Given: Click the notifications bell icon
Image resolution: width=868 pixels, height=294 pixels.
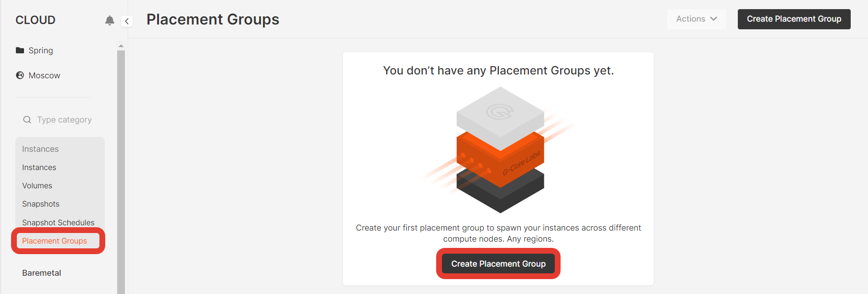Looking at the screenshot, I should point(110,20).
